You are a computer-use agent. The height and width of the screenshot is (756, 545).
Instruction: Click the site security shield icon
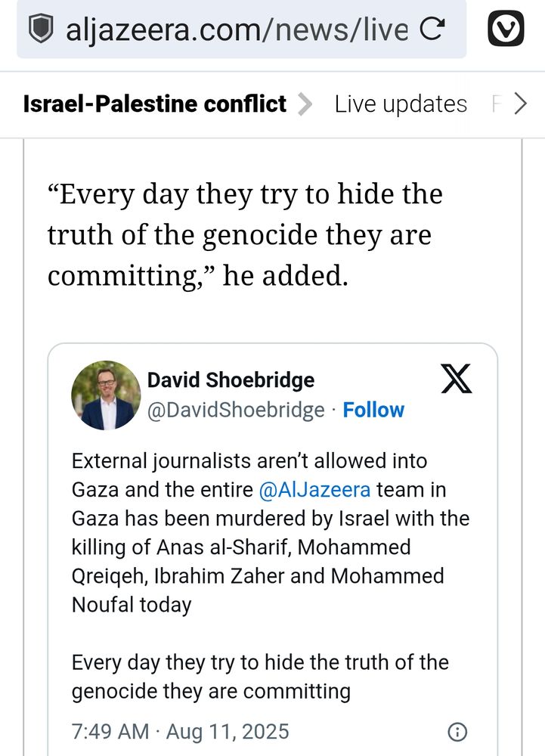(x=42, y=29)
